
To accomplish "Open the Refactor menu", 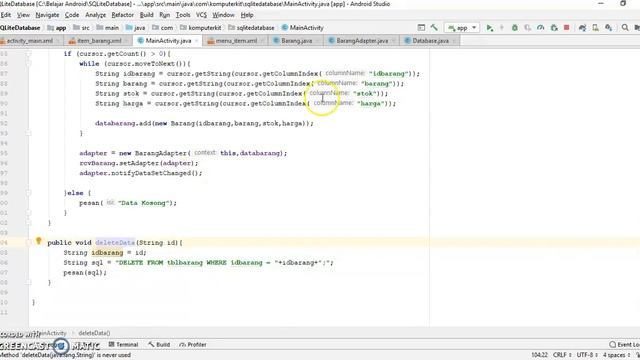I will pos(122,15).
